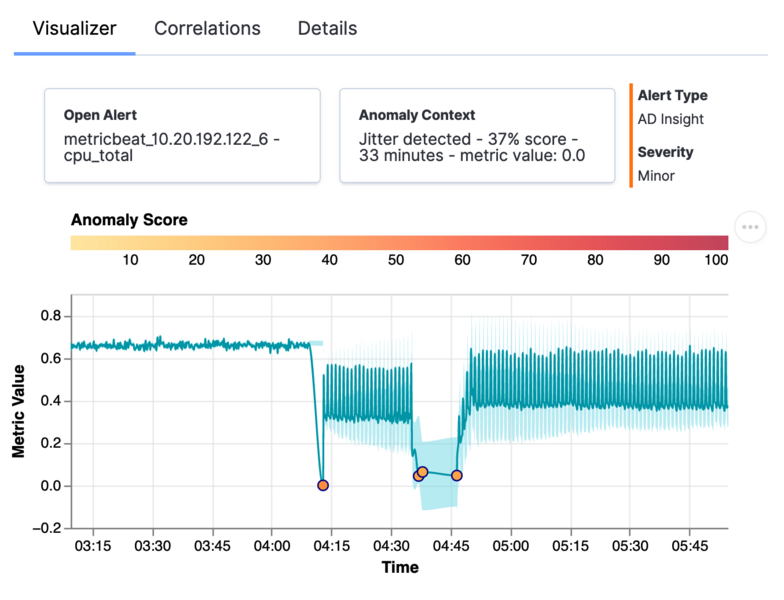Click the AD Insight alert type value
Screen dimensions: 784x600
click(x=670, y=119)
